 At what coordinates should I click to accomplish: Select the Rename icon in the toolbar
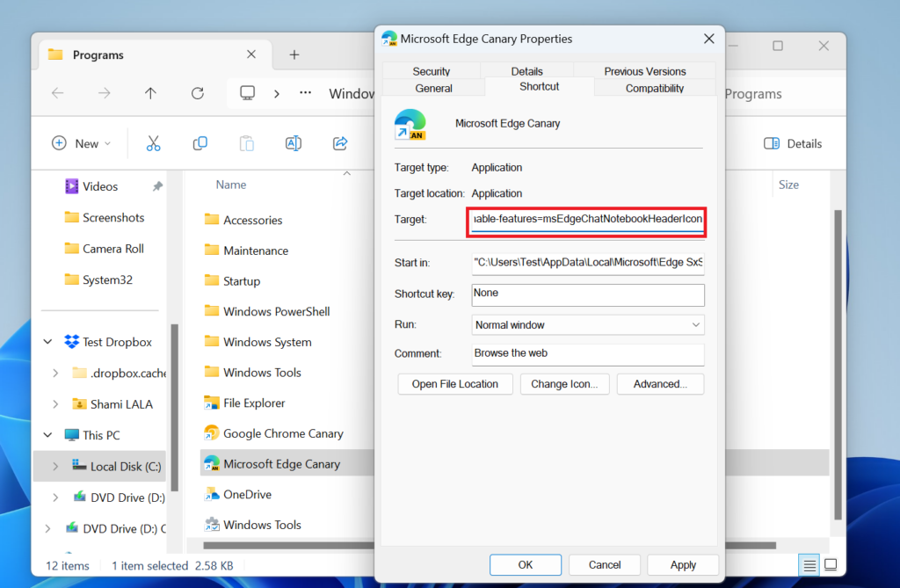pyautogui.click(x=294, y=142)
